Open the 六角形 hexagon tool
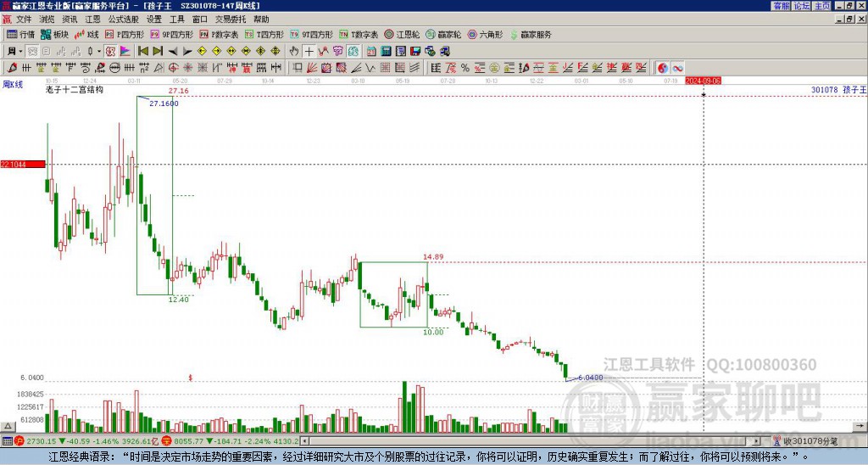The width and height of the screenshot is (868, 465). click(485, 34)
